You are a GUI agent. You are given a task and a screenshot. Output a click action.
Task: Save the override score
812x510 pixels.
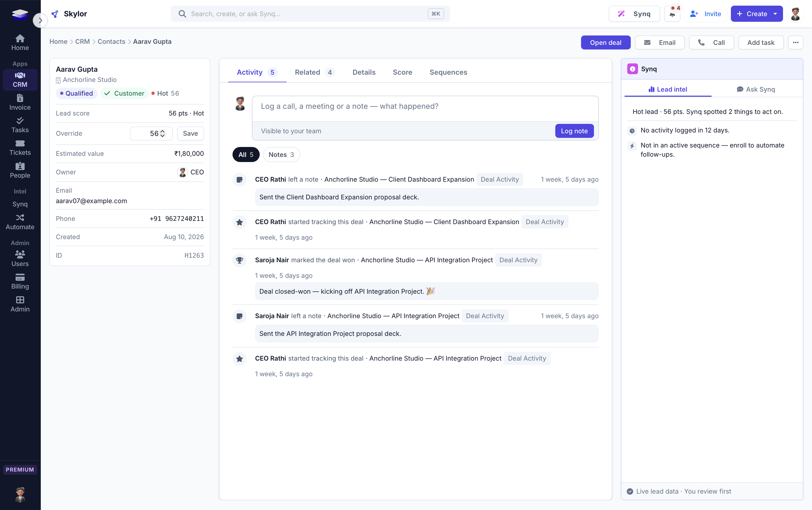click(x=190, y=134)
